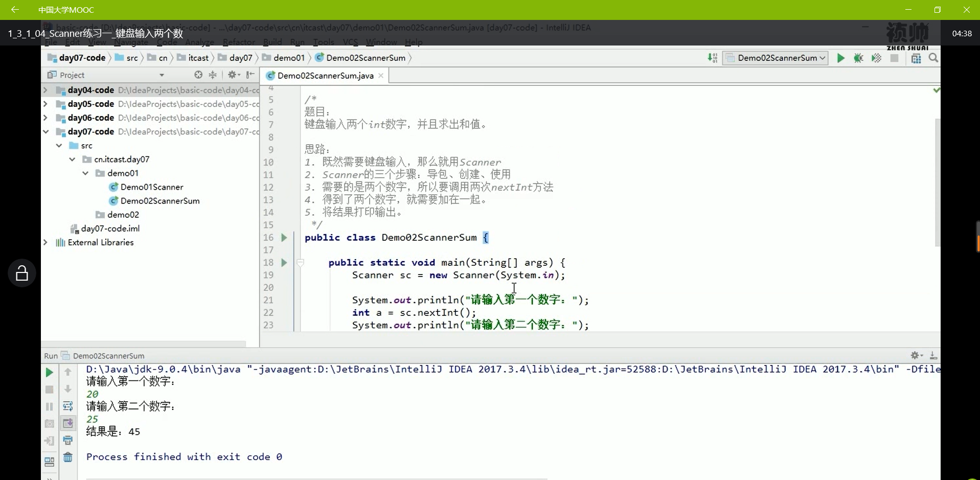Collapse the day07-code module
The width and height of the screenshot is (980, 480).
pos(45,131)
